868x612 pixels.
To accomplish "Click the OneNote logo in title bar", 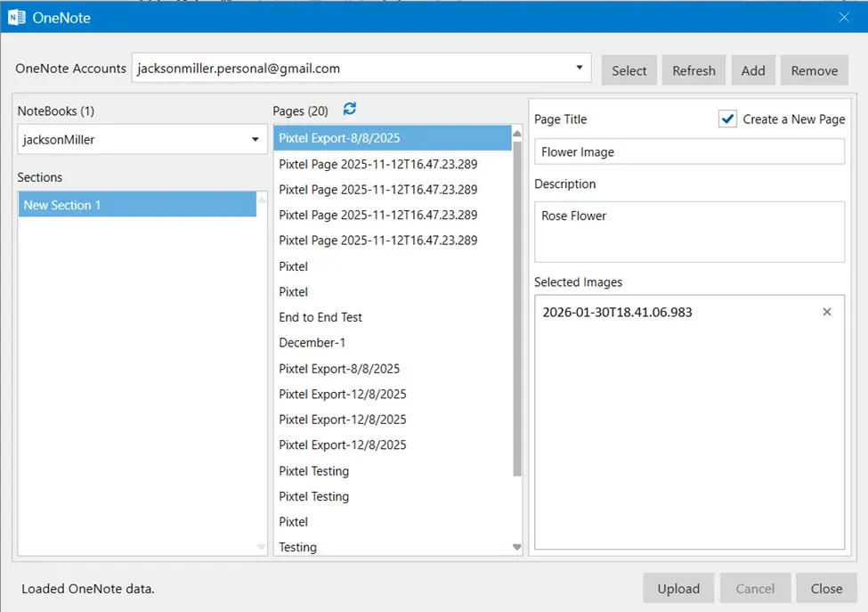I will (17, 17).
